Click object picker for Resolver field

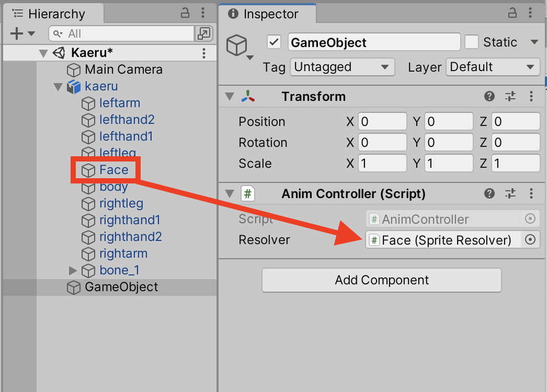pos(530,239)
